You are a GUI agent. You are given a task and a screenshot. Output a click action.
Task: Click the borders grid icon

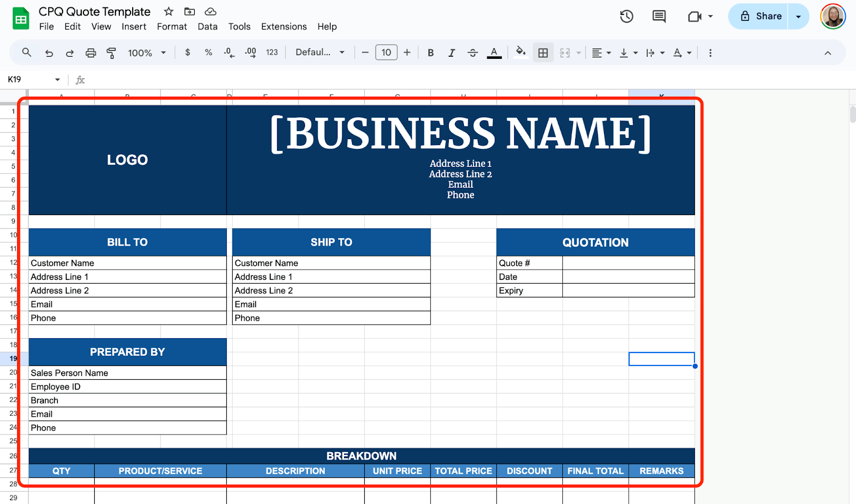pos(543,53)
